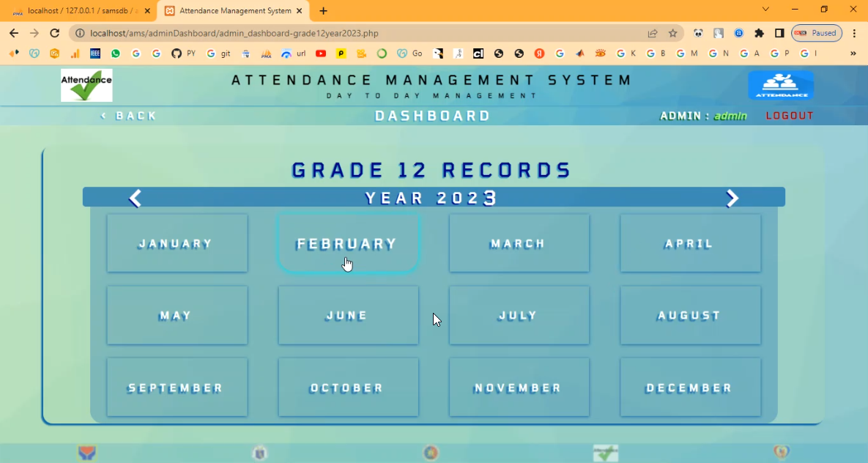
Task: Open the 'cl' bookmark icon
Action: tap(478, 53)
